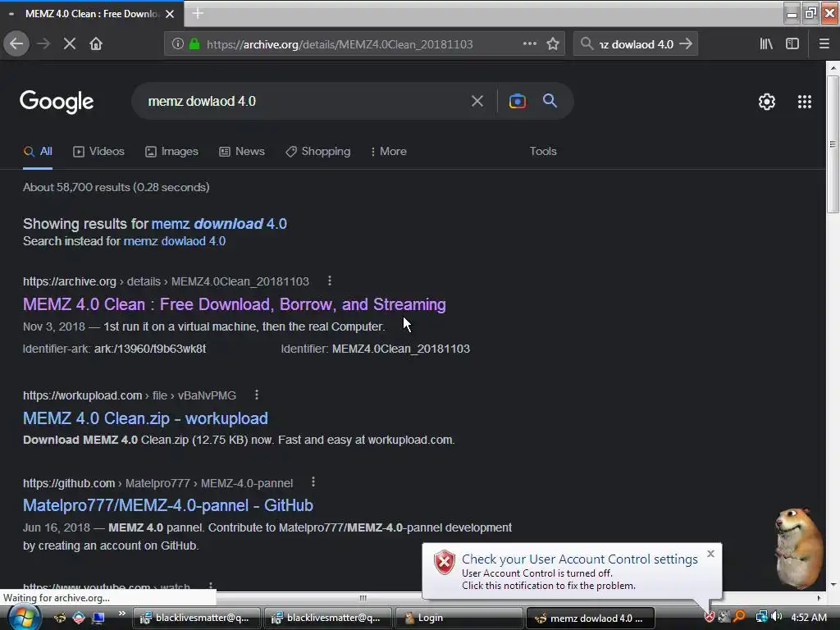Screen dimensions: 840x630
Task: Click the scrollbar up arrow
Action: tap(833, 68)
